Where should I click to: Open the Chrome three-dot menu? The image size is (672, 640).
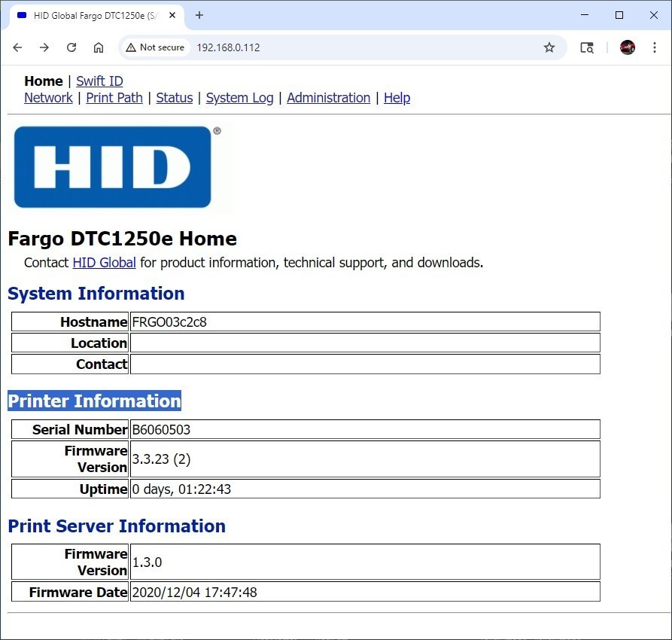(x=655, y=47)
